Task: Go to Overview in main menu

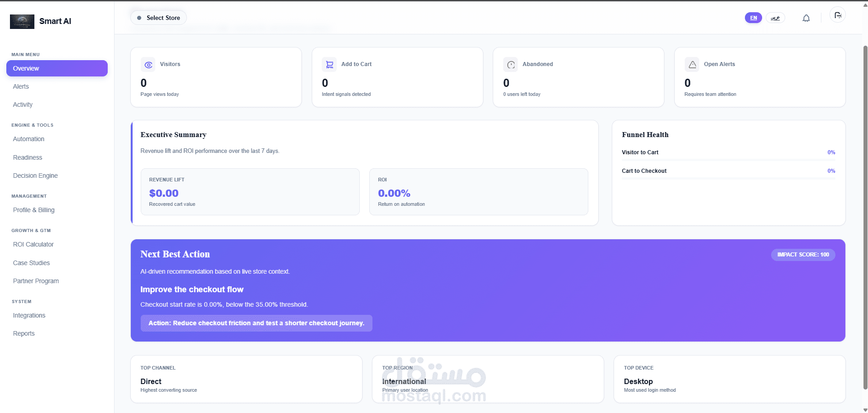Action: [x=57, y=68]
